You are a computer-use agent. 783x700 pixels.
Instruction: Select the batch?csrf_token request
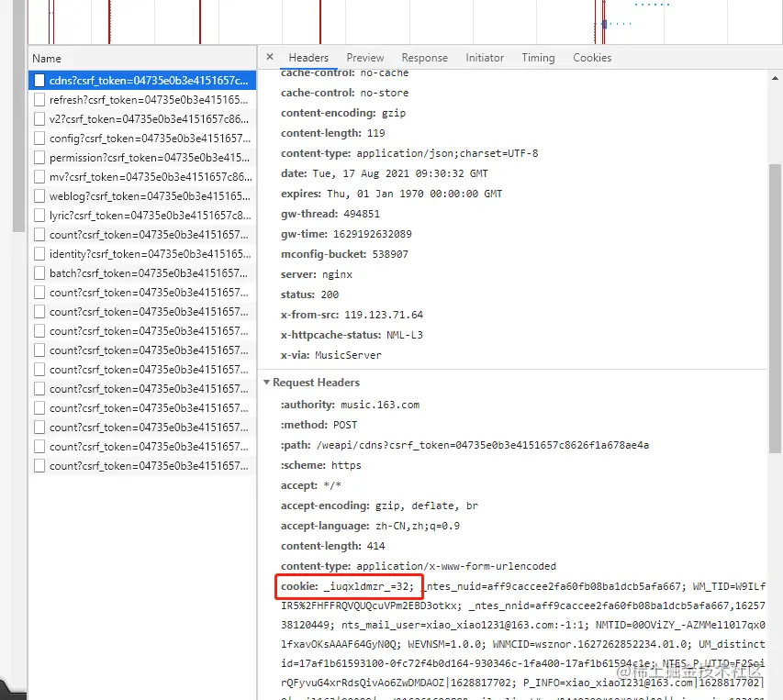[142, 273]
